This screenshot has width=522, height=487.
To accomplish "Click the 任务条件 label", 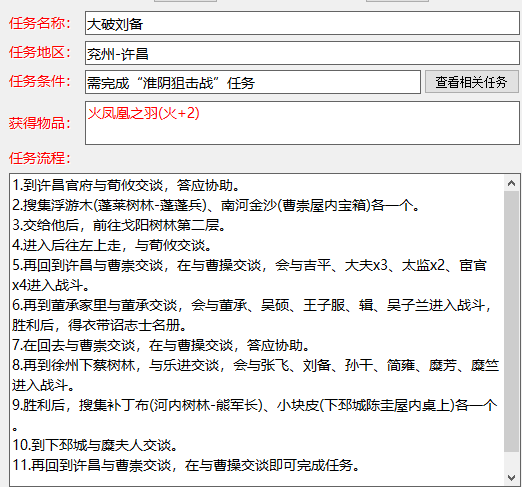I will point(40,81).
